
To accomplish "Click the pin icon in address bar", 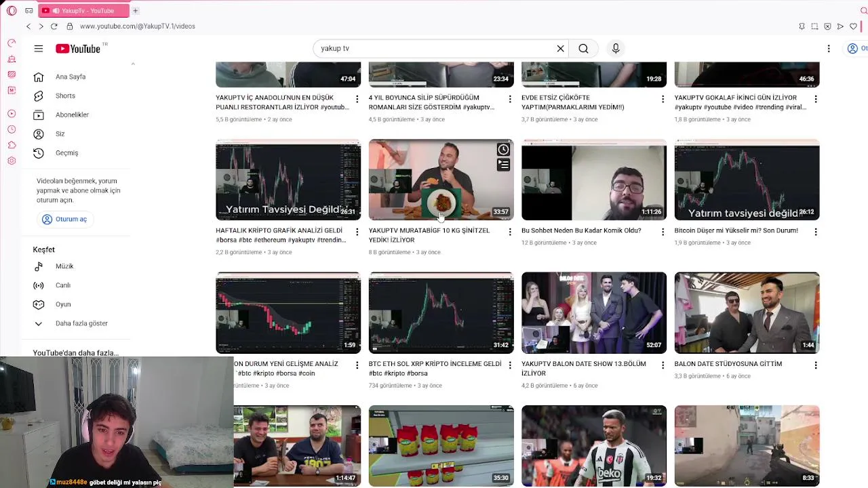I will tap(802, 26).
